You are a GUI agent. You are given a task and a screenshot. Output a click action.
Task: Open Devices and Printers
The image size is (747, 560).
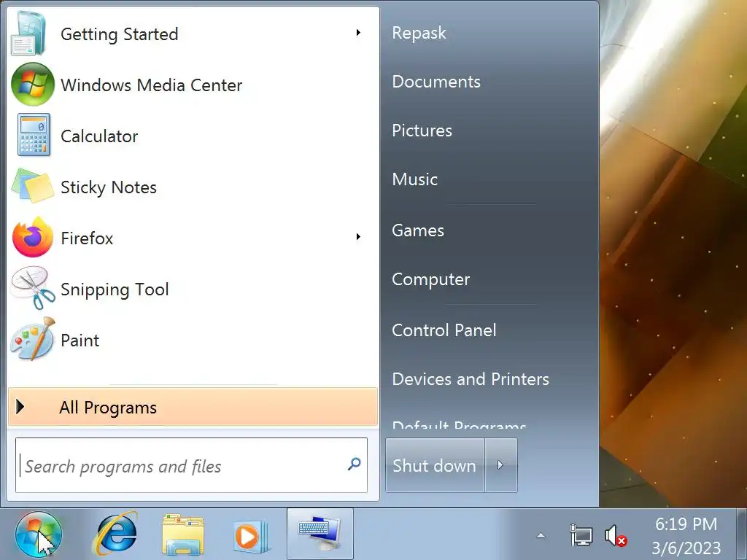tap(471, 379)
